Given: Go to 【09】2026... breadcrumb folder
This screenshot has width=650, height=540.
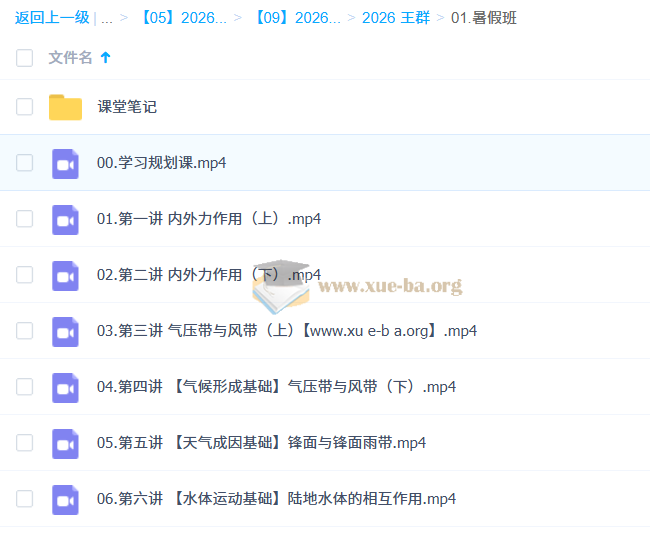Looking at the screenshot, I should 297,18.
